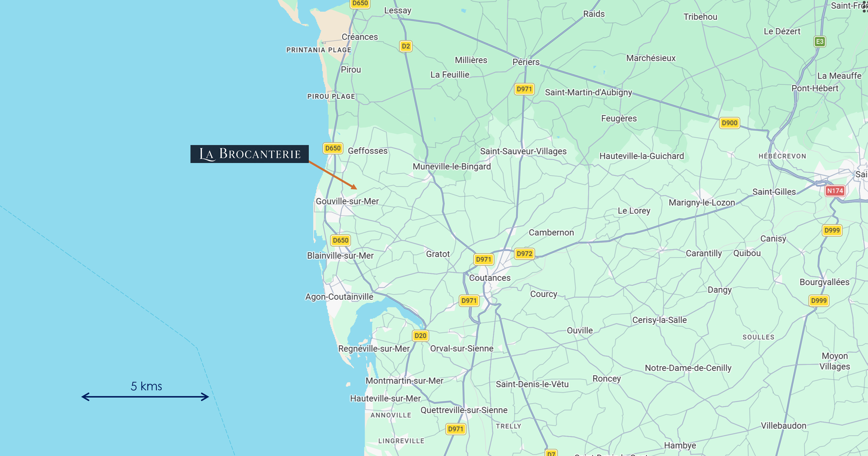Image resolution: width=868 pixels, height=456 pixels.
Task: Click the Hauteville-la-Guichard label
Action: [642, 156]
